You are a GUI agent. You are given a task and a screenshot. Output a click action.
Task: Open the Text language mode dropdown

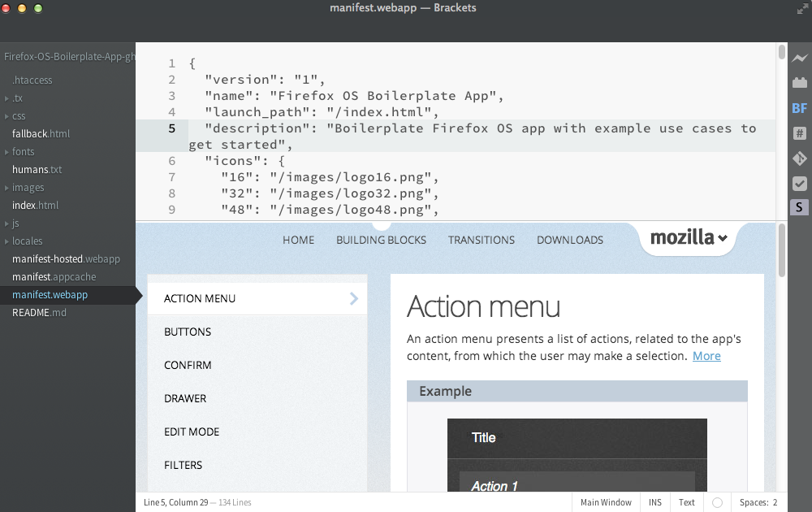coord(686,503)
